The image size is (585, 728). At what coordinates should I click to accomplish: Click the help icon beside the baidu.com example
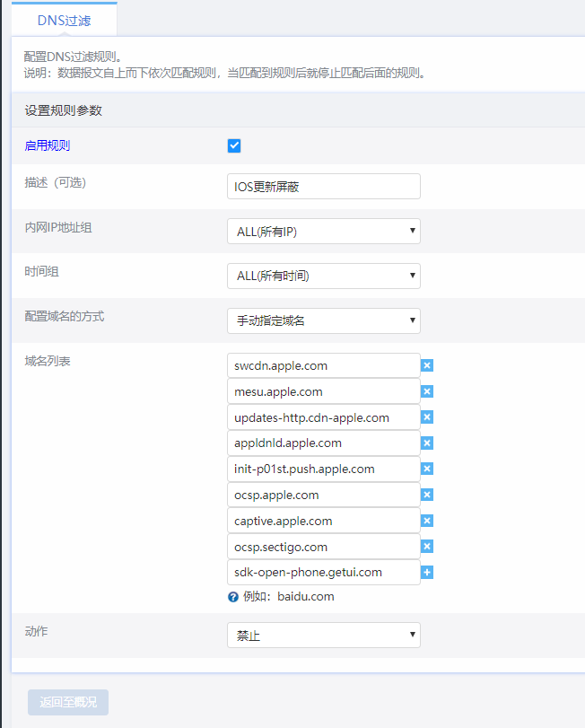(x=233, y=597)
